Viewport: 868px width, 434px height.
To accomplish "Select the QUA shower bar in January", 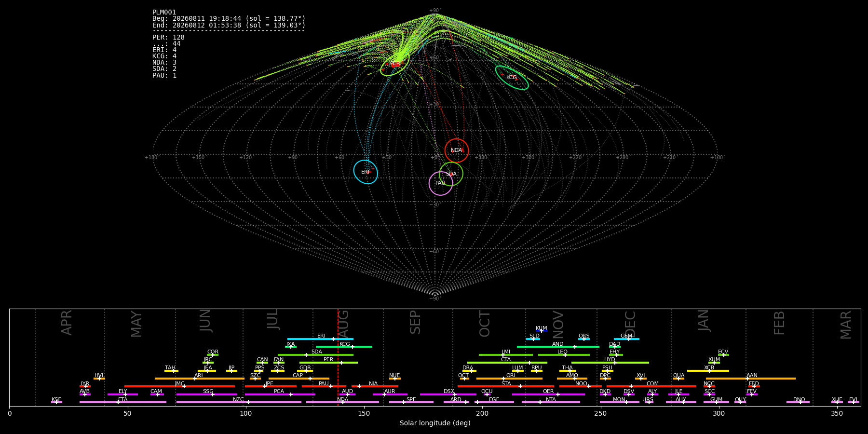I will coord(678,378).
